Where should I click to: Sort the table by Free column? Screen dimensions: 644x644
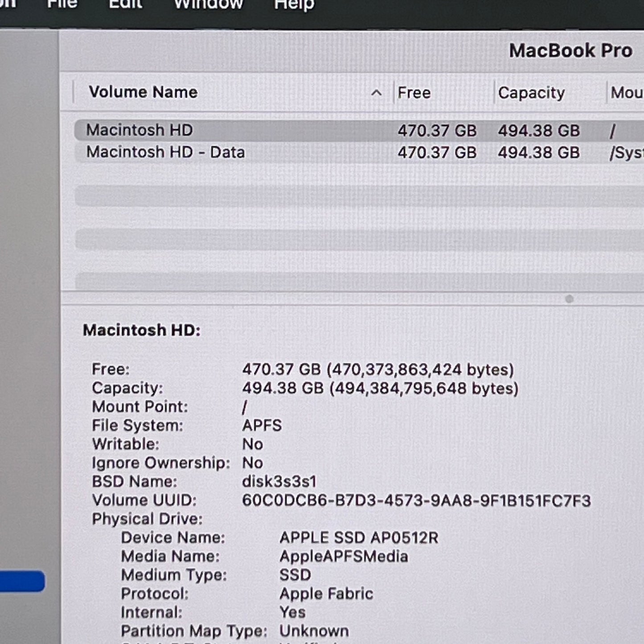pyautogui.click(x=414, y=93)
